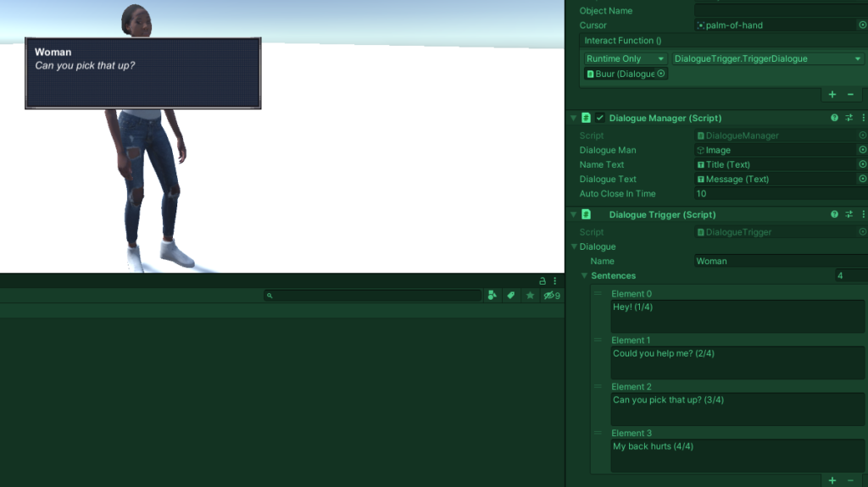This screenshot has width=868, height=487.
Task: Open Dialogue Manager three-dot context menu
Action: click(862, 118)
